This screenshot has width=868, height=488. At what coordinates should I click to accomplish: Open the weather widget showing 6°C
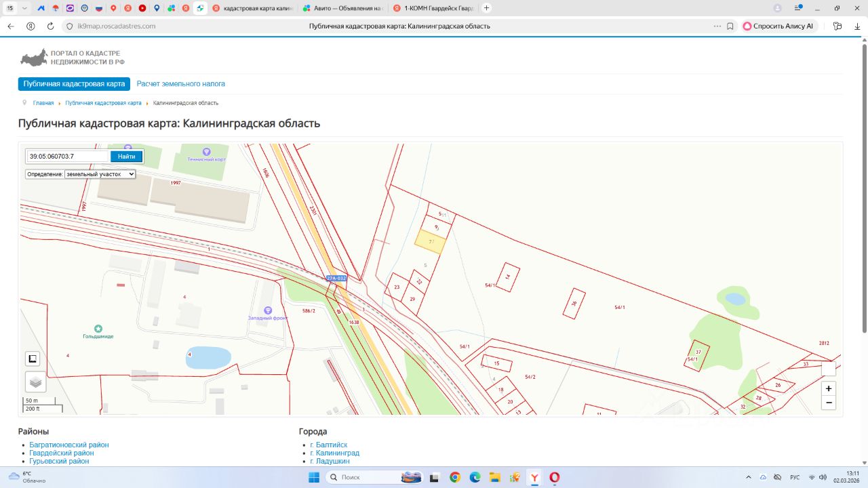tap(27, 477)
